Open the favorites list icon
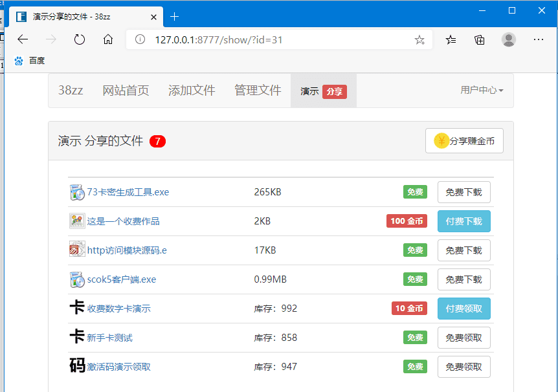Image resolution: width=558 pixels, height=392 pixels. [x=451, y=39]
